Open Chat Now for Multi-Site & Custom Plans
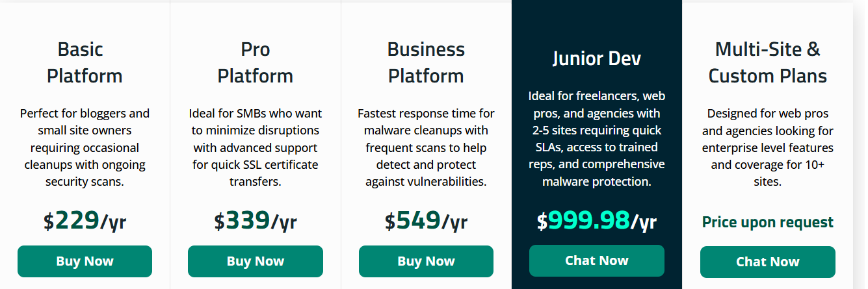 [x=767, y=262]
